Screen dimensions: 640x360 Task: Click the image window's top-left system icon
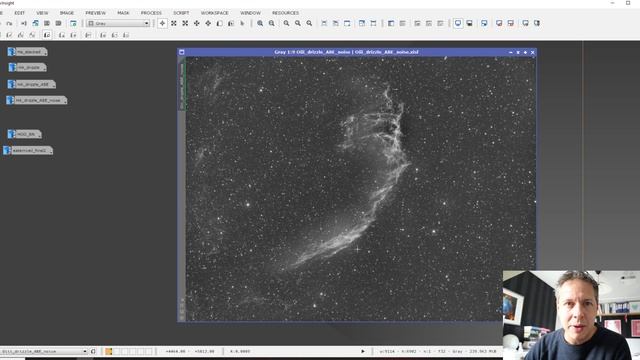click(x=182, y=52)
